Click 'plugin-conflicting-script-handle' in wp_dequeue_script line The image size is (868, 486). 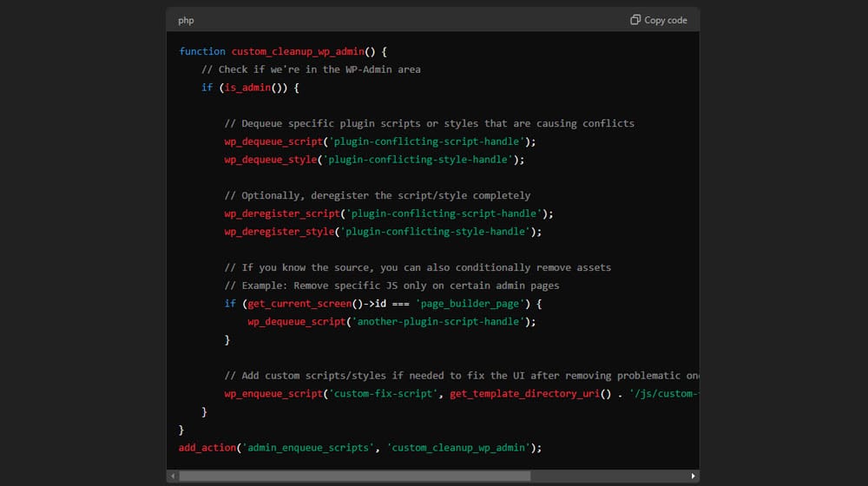(x=426, y=141)
